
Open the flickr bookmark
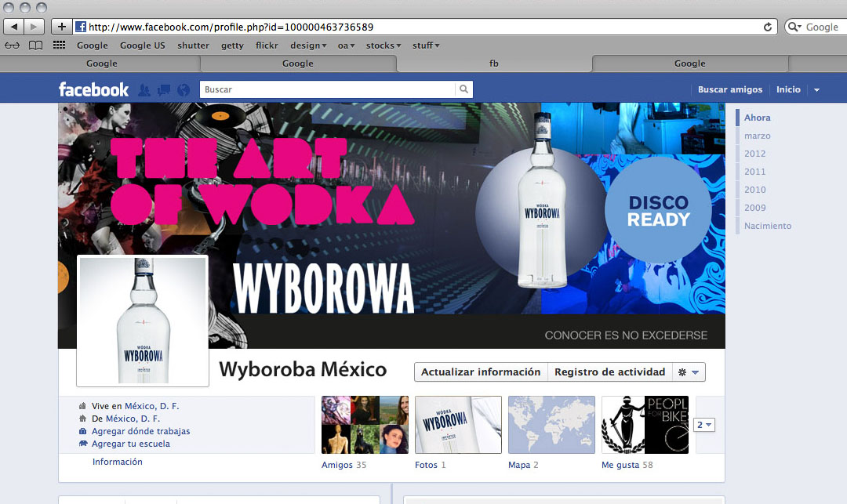[267, 45]
